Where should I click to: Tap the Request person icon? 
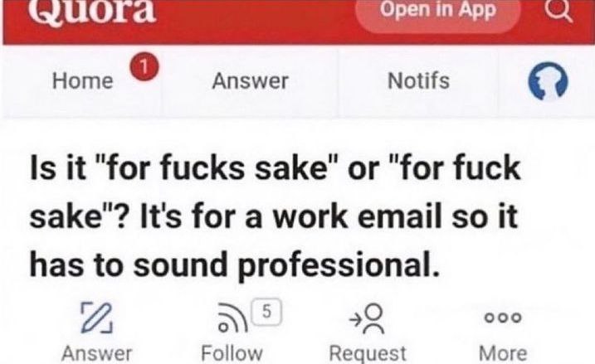tap(369, 316)
